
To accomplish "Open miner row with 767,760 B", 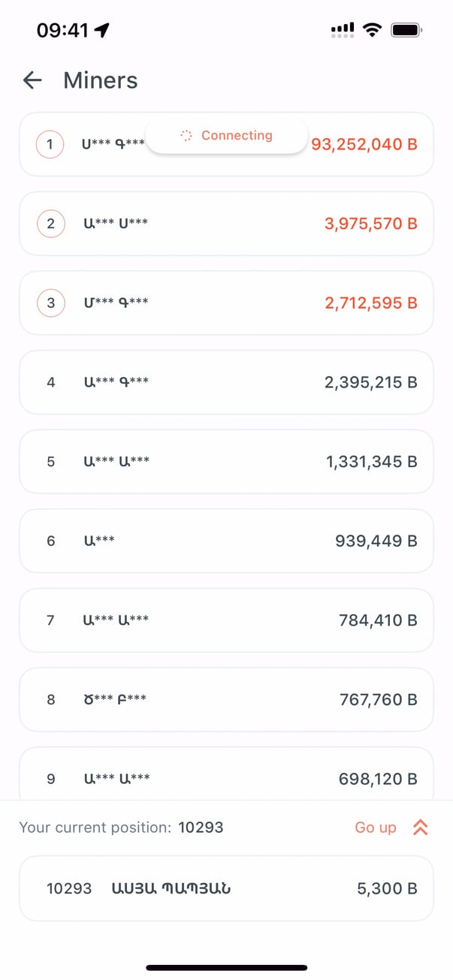I will pos(226,699).
